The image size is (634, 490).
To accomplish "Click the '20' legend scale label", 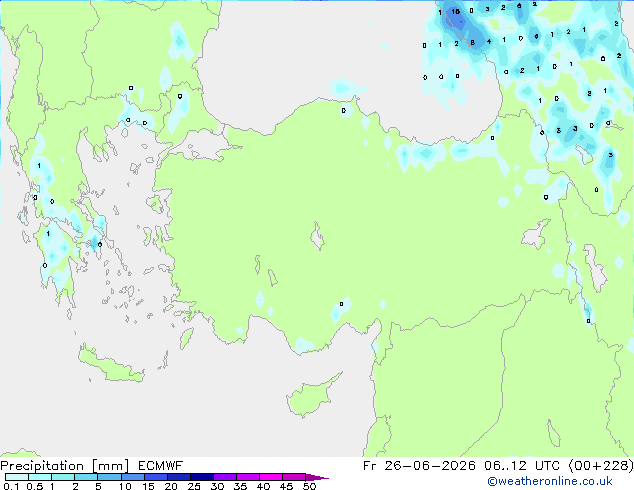I will tap(171, 486).
